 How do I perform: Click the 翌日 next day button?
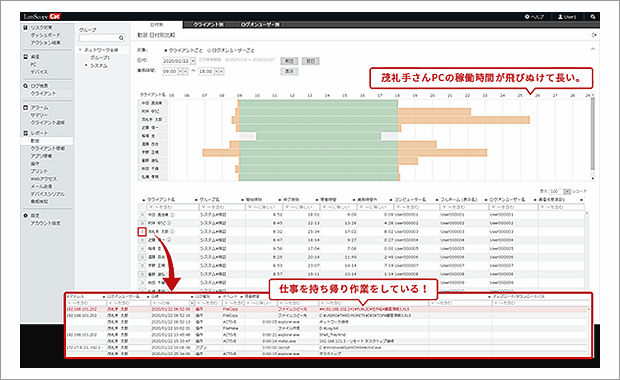pyautogui.click(x=310, y=61)
